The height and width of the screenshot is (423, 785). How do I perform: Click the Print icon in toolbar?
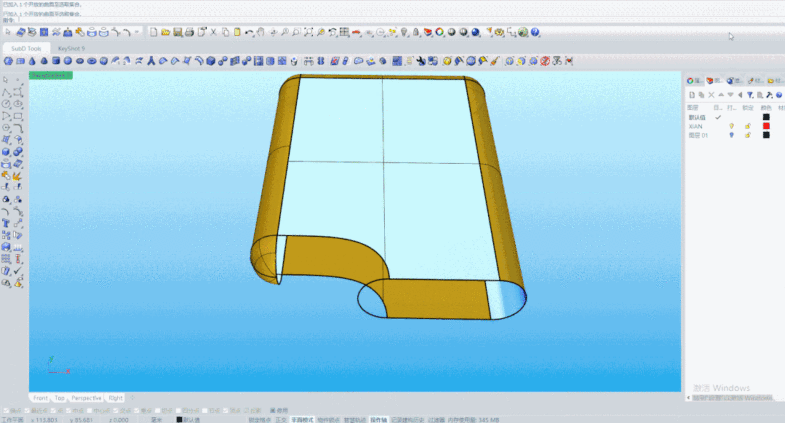(x=189, y=32)
